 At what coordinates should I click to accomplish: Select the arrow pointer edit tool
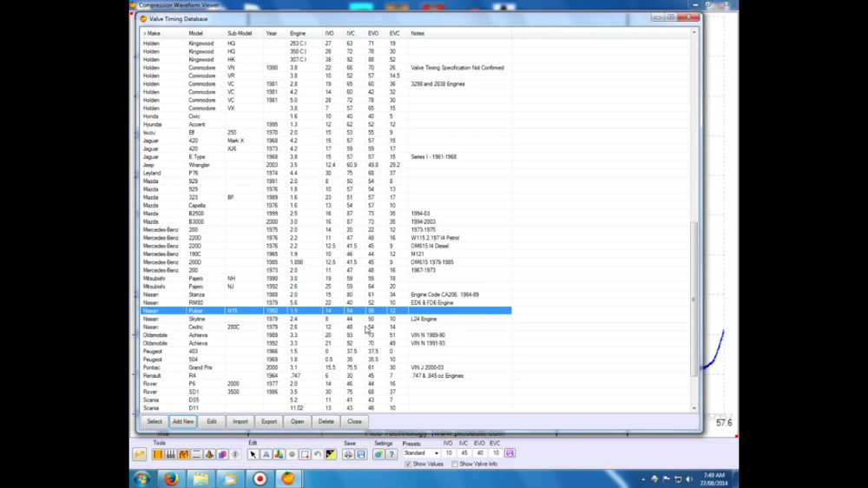253,454
